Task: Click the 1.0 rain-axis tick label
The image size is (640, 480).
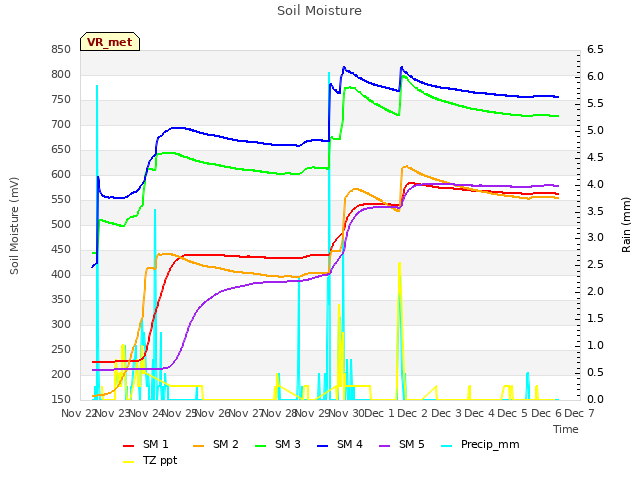Action: coord(595,346)
